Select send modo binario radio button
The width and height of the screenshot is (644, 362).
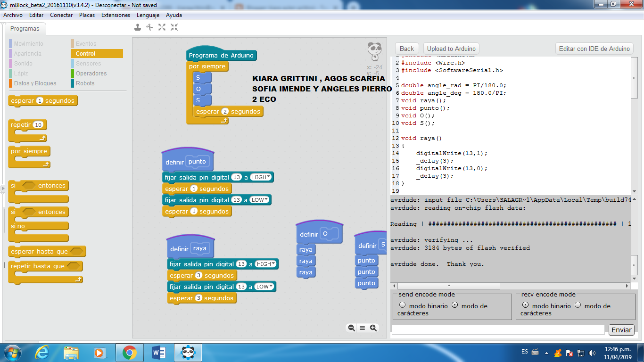402,305
